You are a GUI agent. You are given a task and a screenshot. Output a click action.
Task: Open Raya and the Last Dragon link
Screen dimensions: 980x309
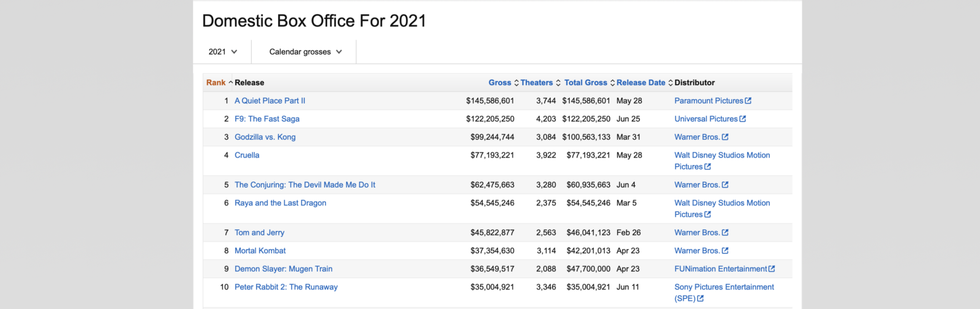pos(281,203)
